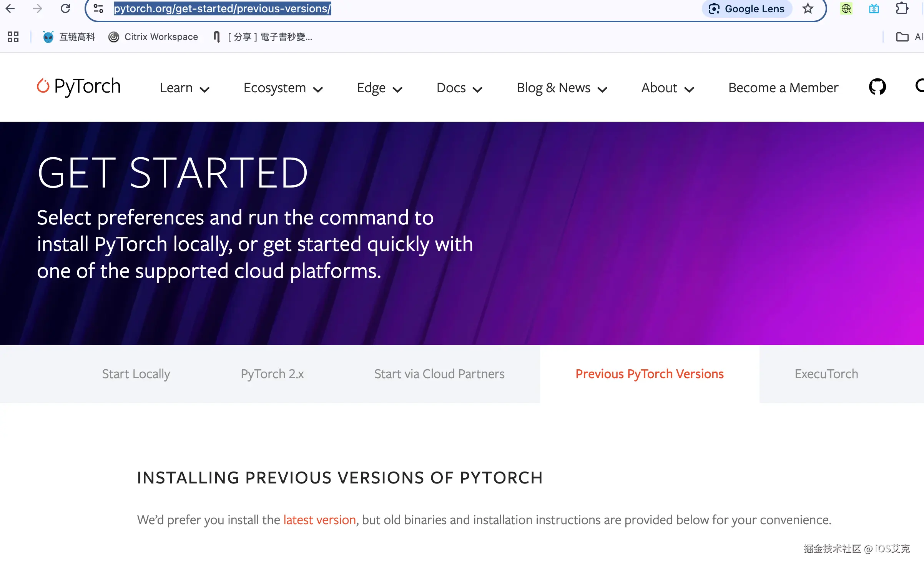Click the browser back arrow
Screen dimensions: 924x568
click(x=10, y=8)
